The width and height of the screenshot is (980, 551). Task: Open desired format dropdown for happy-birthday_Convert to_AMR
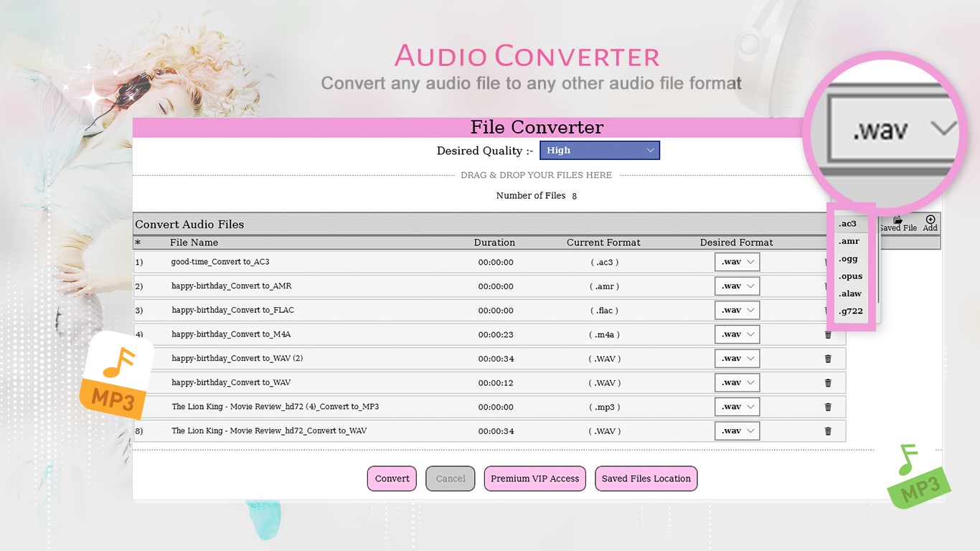point(738,286)
